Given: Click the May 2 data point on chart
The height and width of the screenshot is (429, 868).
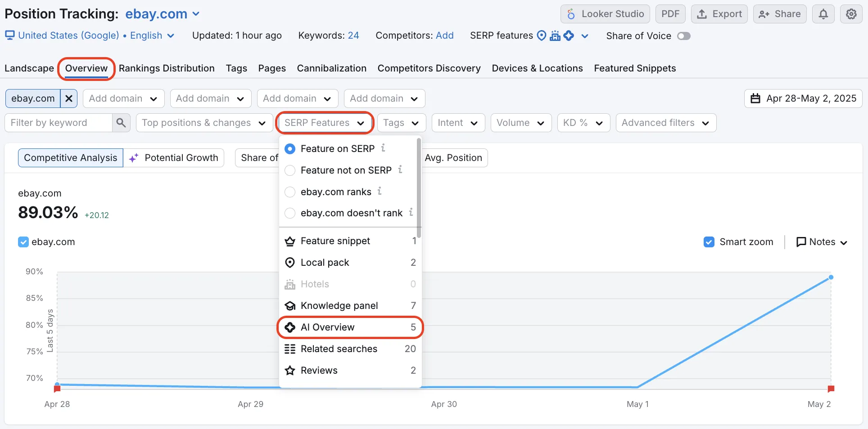Looking at the screenshot, I should point(831,277).
